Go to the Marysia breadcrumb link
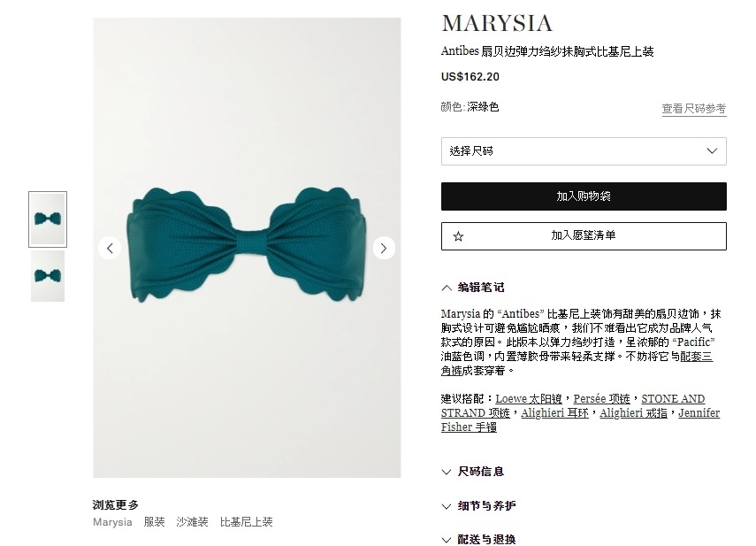 click(x=112, y=522)
